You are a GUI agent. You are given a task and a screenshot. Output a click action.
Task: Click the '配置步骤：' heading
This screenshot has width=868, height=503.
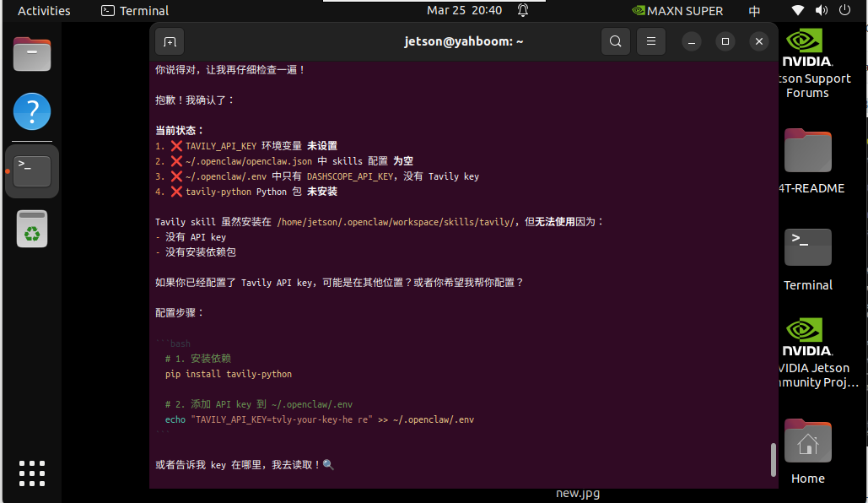pos(180,313)
